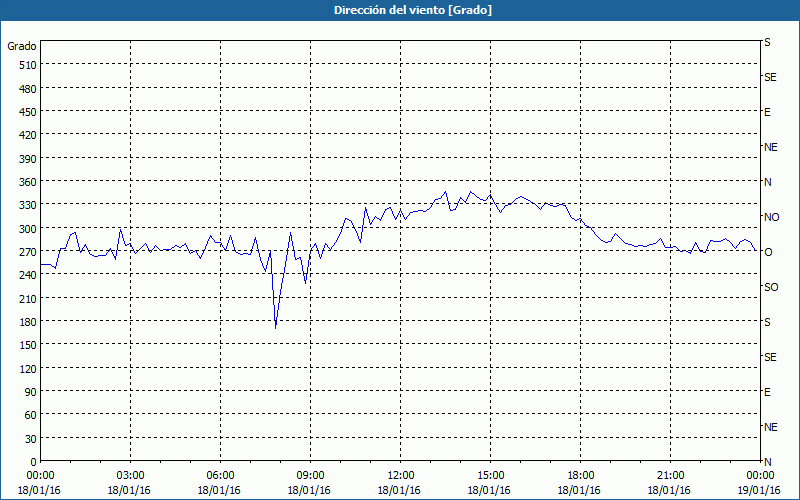Click the 450 degree axis label

(x=29, y=112)
